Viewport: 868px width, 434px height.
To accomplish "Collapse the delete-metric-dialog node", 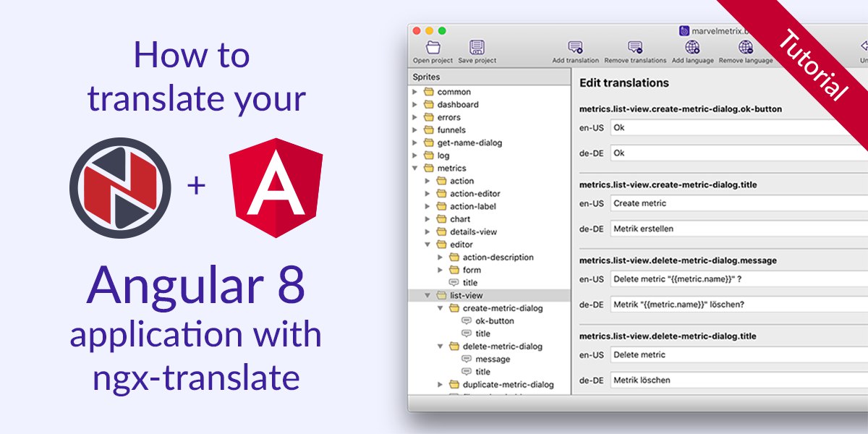I will coord(440,346).
